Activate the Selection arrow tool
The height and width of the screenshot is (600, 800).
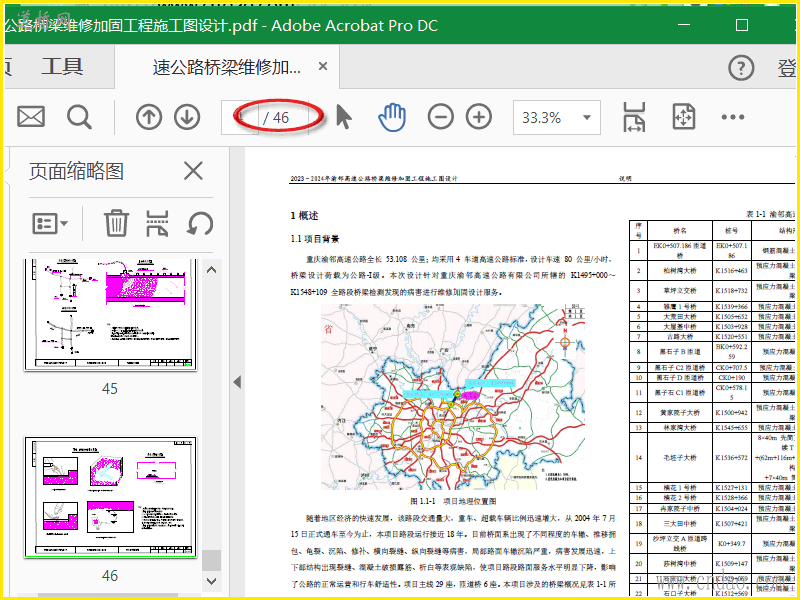tap(344, 117)
